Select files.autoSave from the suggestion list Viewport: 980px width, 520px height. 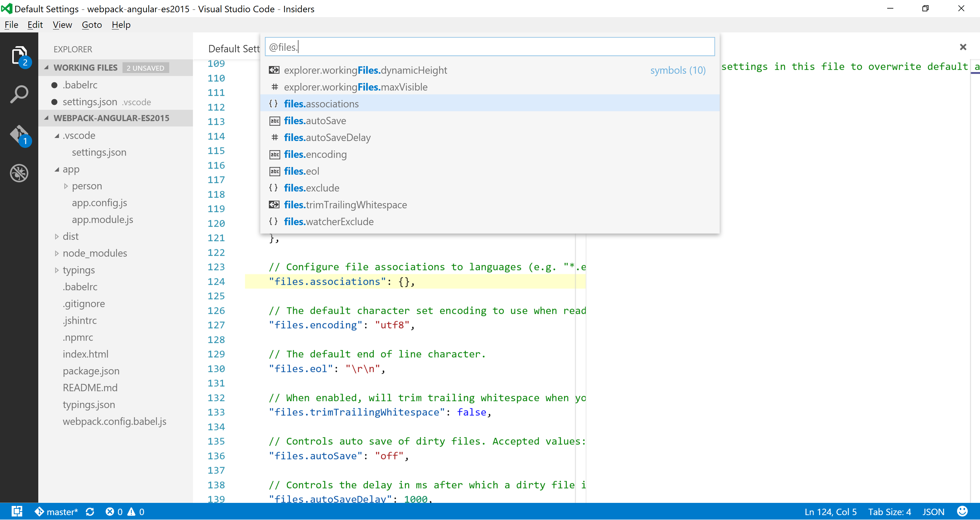tap(315, 121)
